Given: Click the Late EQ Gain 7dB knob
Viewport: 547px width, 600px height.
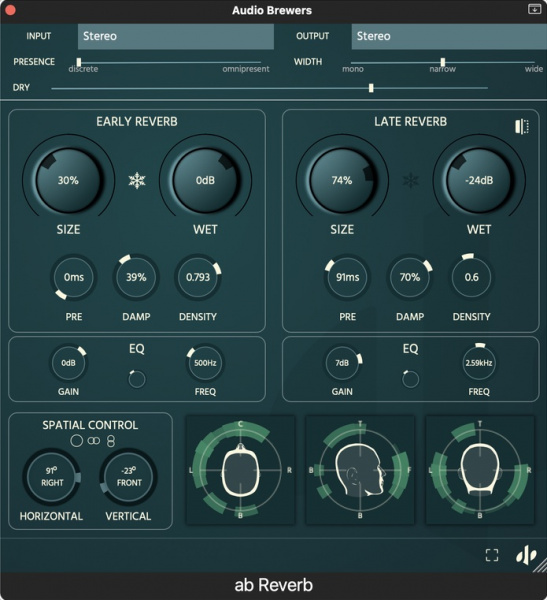Looking at the screenshot, I should coord(342,363).
